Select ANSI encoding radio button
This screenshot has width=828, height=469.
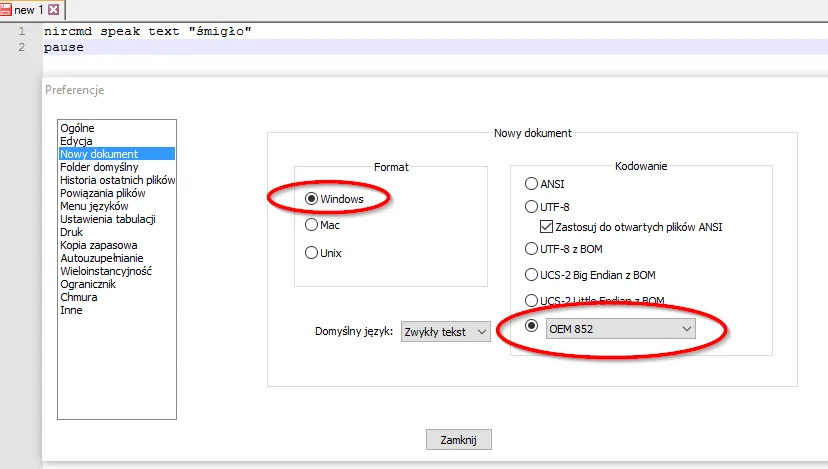(531, 184)
